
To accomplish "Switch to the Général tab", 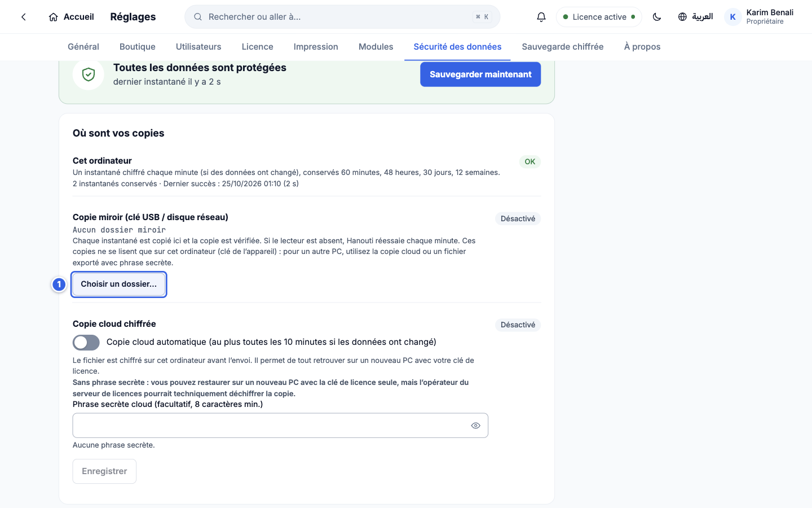I will click(83, 47).
